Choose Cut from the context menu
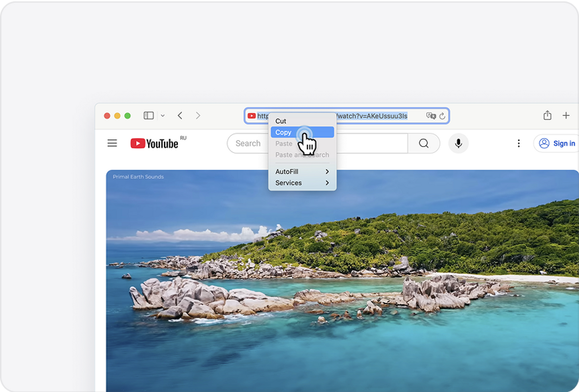The height and width of the screenshot is (392, 579). (281, 121)
